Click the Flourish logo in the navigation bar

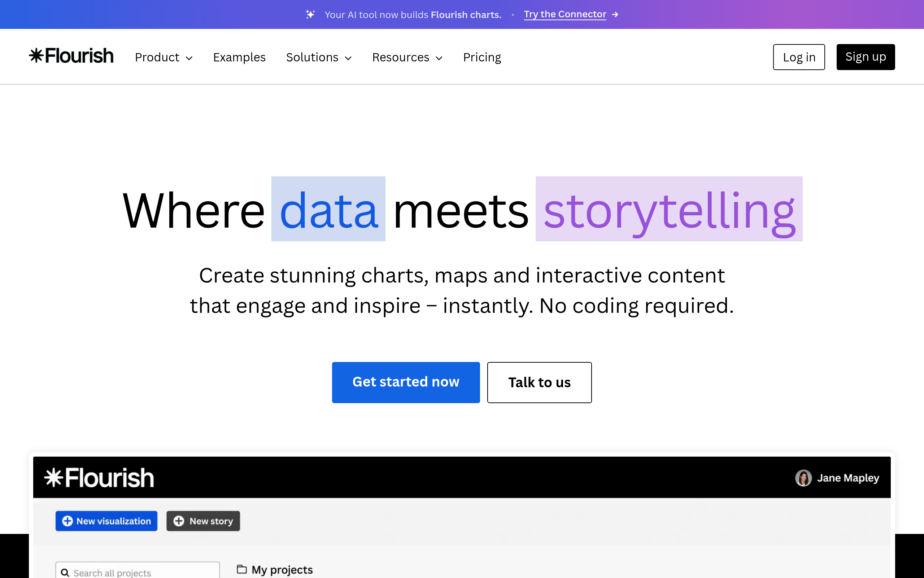pos(71,56)
